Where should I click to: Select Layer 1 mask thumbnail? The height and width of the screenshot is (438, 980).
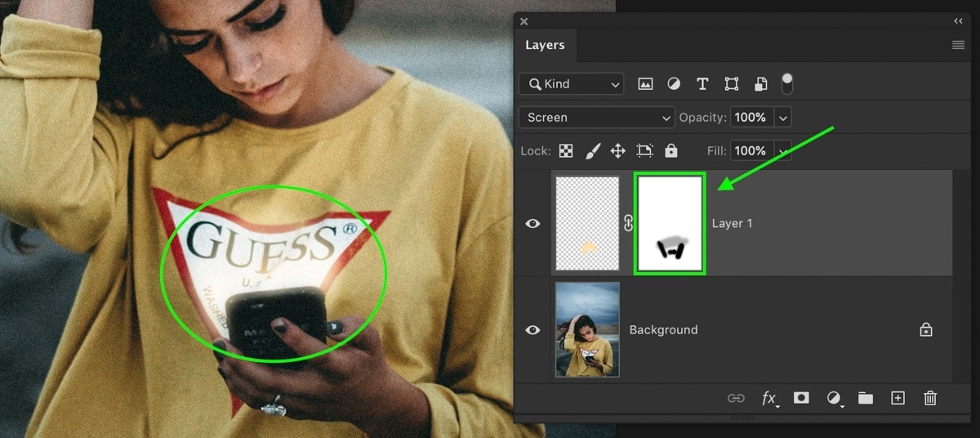(670, 223)
